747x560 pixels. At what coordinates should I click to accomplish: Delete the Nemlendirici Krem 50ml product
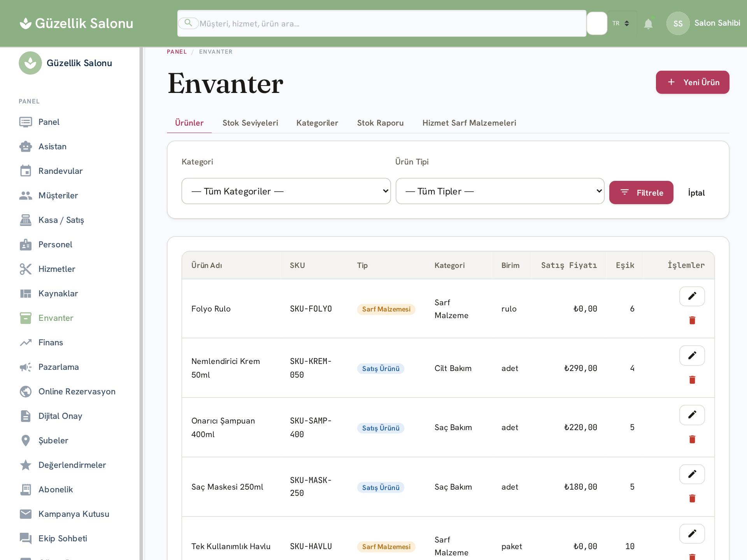[692, 380]
